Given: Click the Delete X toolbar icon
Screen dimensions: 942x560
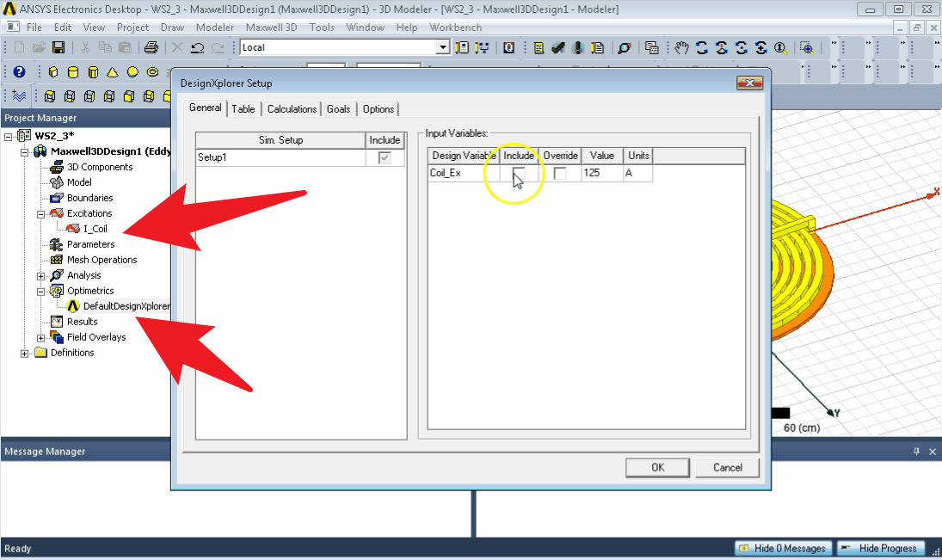Looking at the screenshot, I should [x=177, y=47].
